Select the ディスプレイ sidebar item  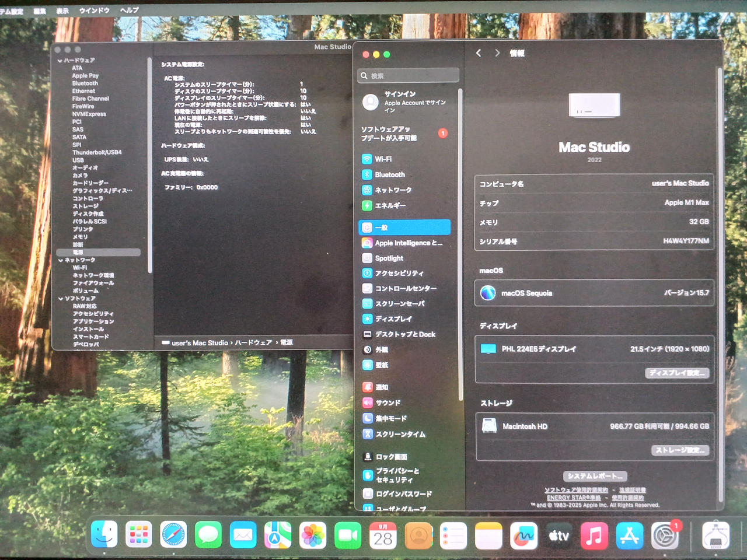tap(393, 319)
